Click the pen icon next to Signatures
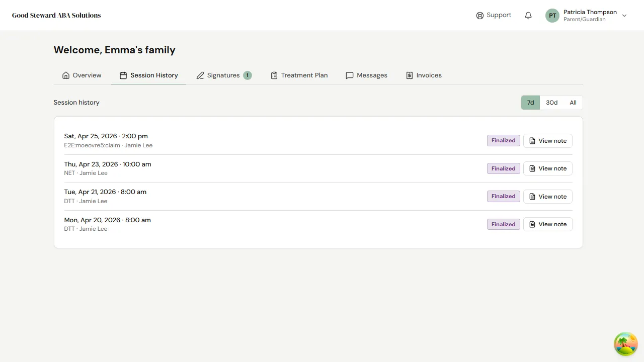 [200, 75]
